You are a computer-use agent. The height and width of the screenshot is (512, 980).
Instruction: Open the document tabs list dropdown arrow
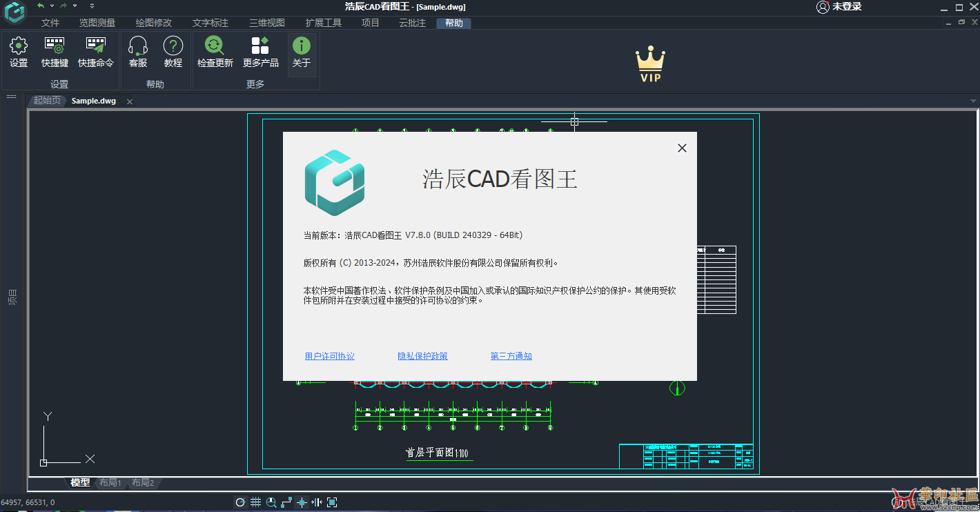point(974,101)
